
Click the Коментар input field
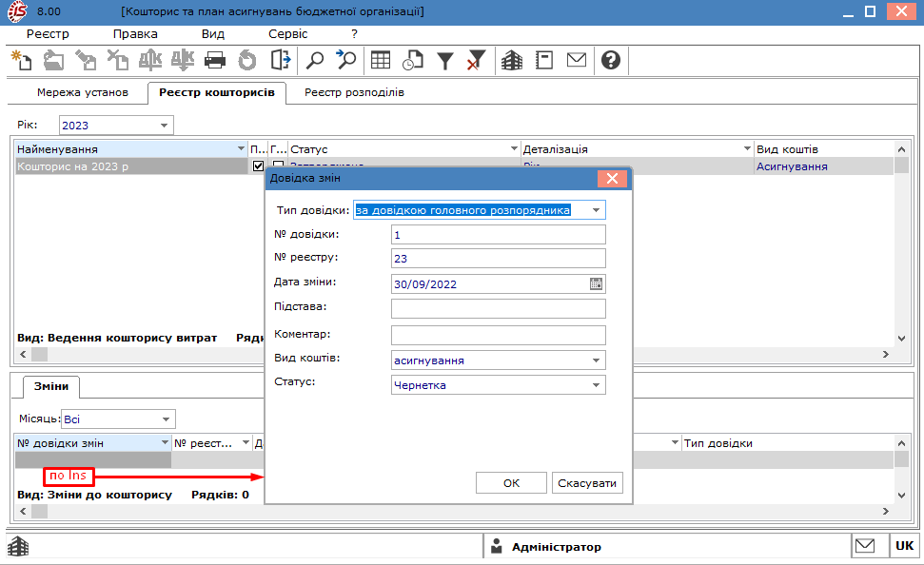point(498,335)
